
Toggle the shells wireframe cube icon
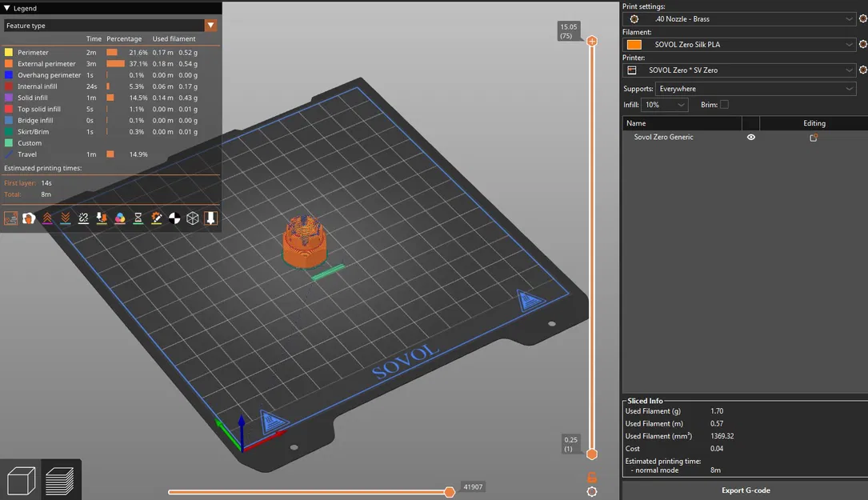pos(193,218)
